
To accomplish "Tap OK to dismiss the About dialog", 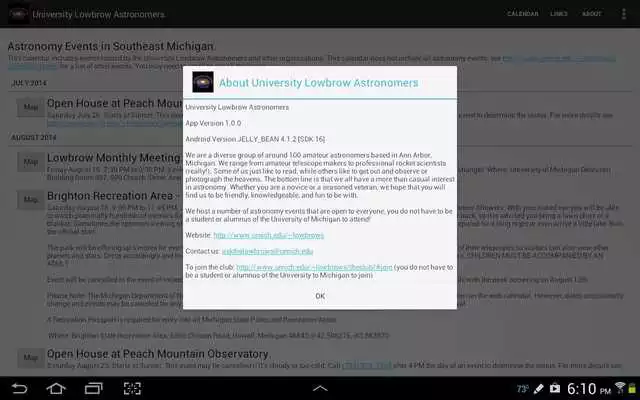I will (320, 296).
